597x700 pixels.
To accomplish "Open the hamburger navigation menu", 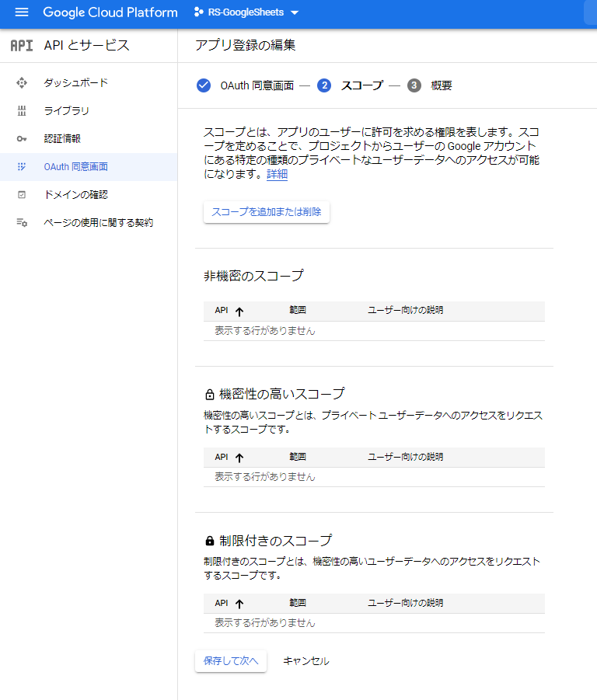I will point(22,12).
